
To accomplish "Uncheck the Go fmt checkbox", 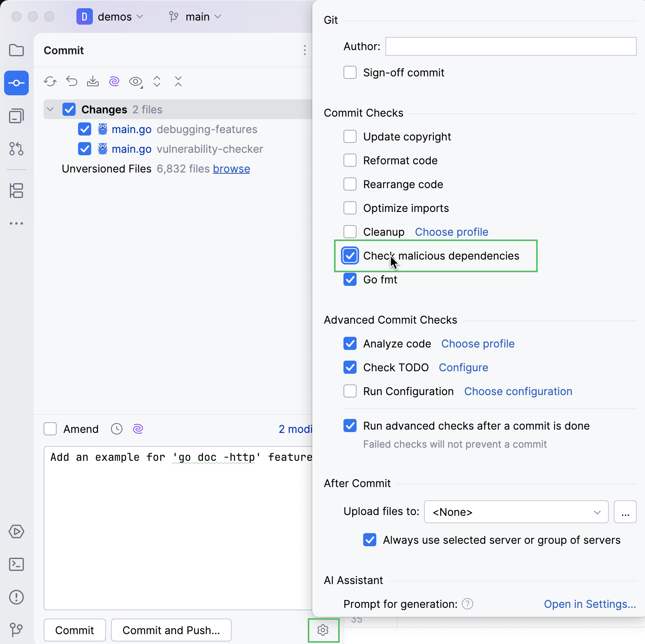I will pyautogui.click(x=350, y=280).
